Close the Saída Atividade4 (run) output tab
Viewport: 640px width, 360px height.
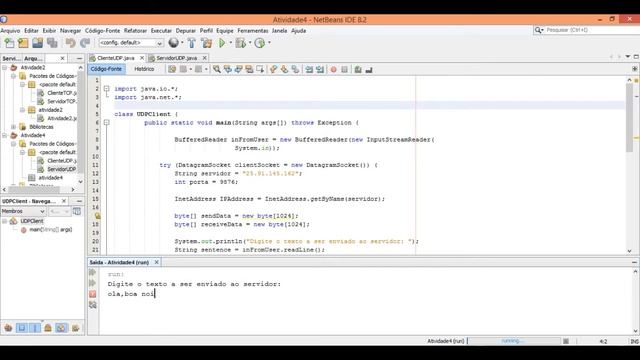pos(156,262)
